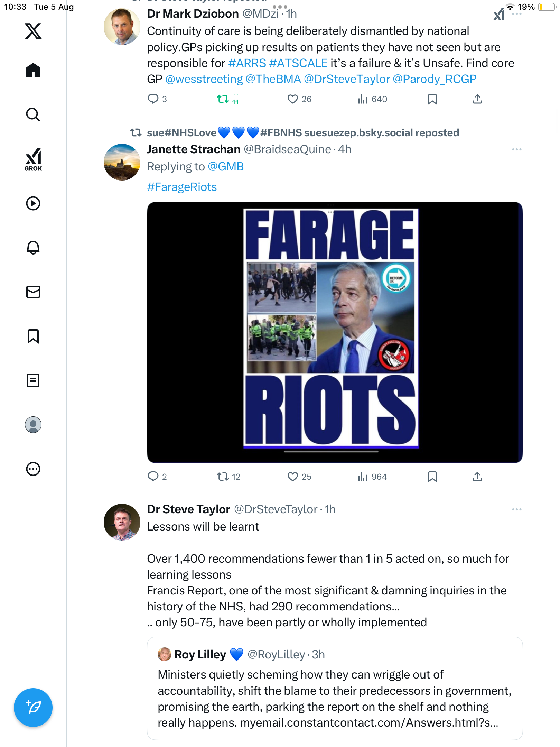Go to Home feed icon
The image size is (560, 747).
(33, 71)
